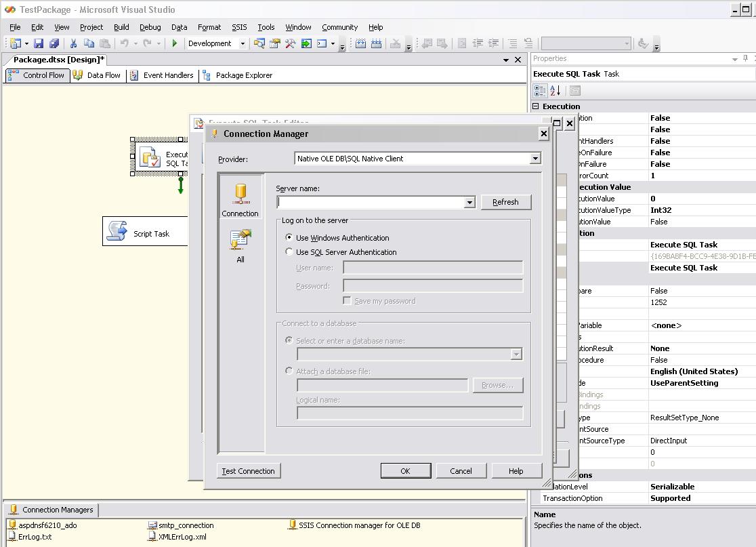The width and height of the screenshot is (756, 547).
Task: Open the SSIS menu
Action: pyautogui.click(x=239, y=27)
